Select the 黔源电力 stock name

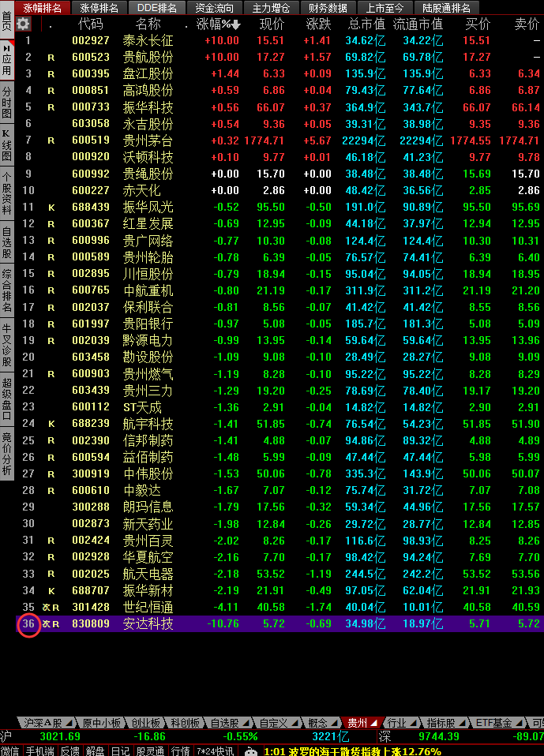(148, 341)
